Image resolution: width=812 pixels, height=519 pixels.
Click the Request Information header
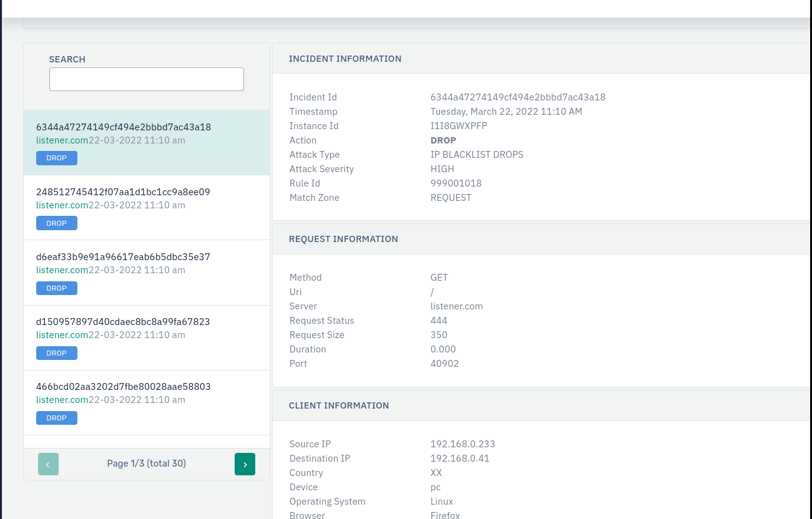(x=343, y=239)
